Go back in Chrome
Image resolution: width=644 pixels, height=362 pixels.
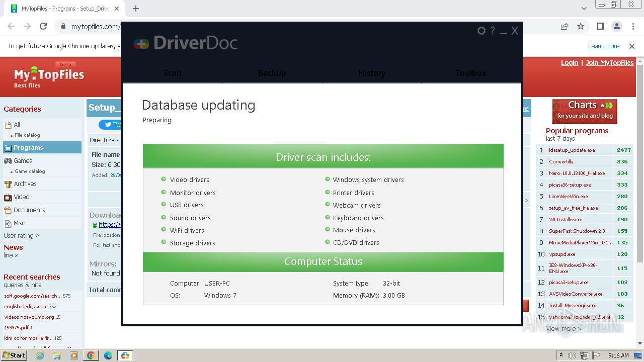(x=11, y=26)
